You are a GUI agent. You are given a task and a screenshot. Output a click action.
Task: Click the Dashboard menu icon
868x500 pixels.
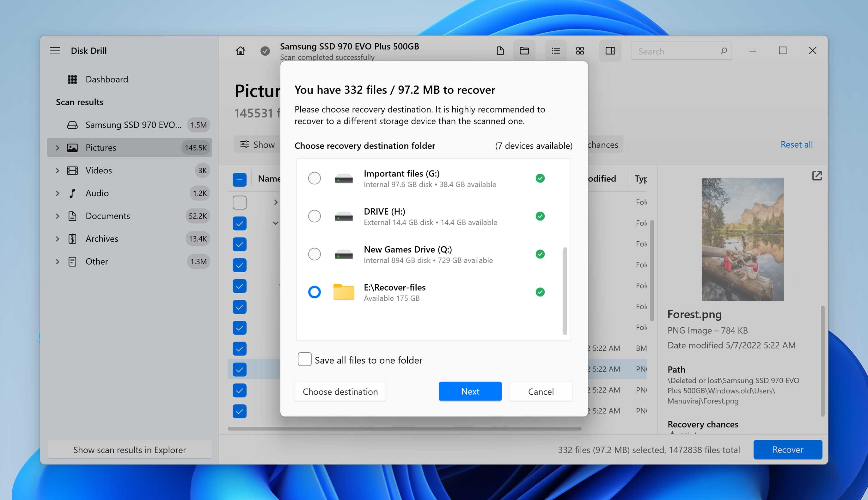[72, 79]
